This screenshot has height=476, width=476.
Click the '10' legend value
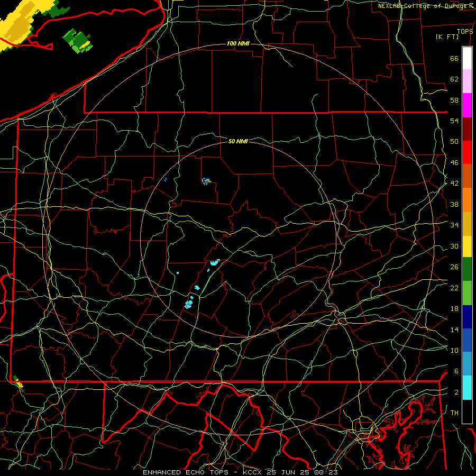point(454,350)
